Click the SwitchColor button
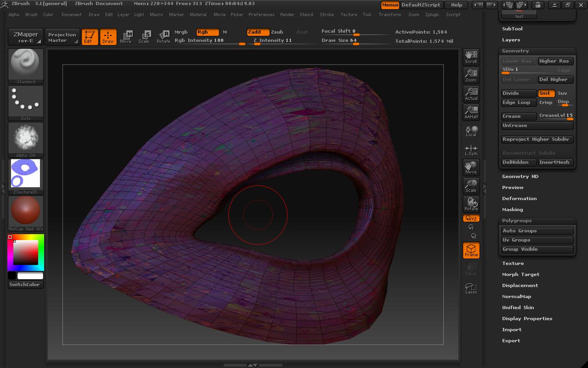This screenshot has height=368, width=588. tap(26, 284)
